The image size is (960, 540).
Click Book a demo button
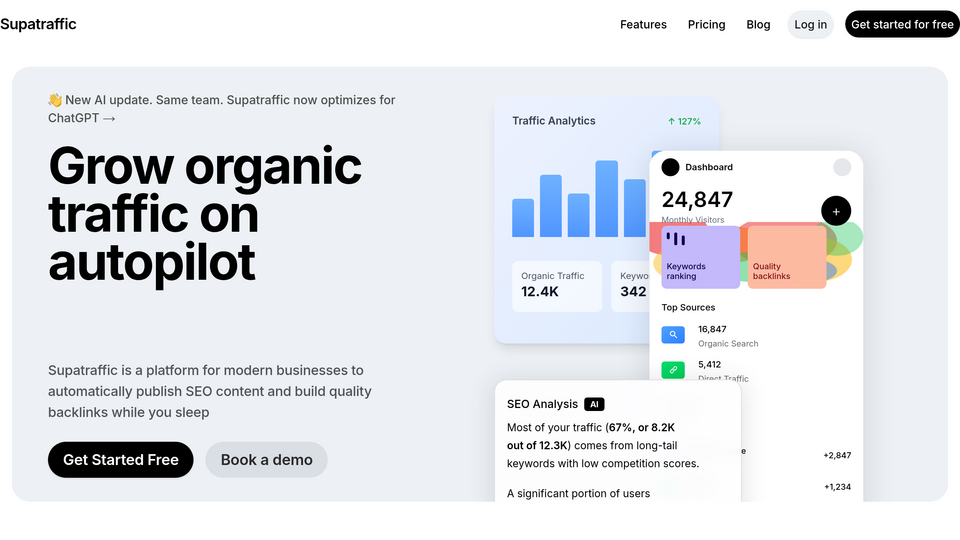click(x=266, y=460)
